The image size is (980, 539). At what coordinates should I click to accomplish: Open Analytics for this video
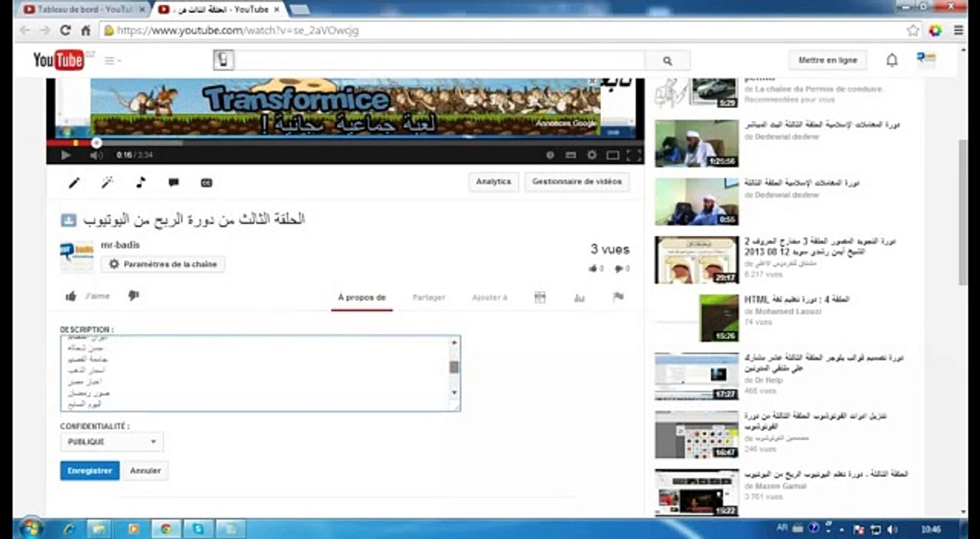pyautogui.click(x=493, y=182)
